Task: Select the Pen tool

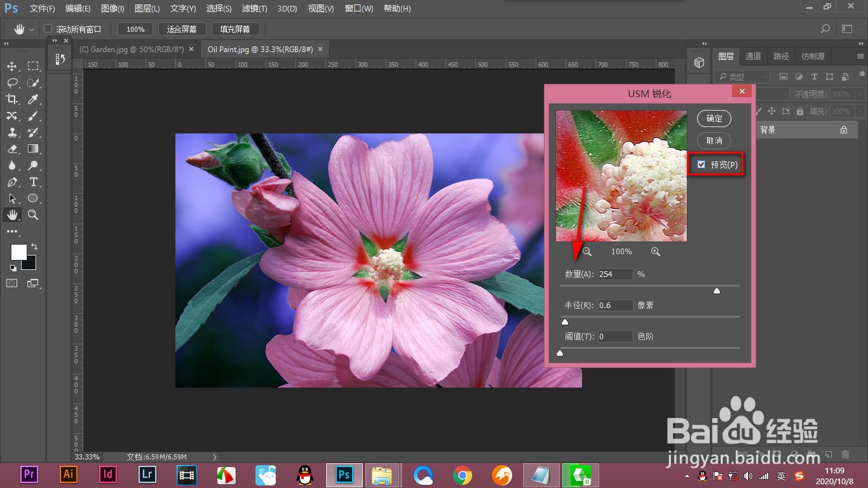Action: [12, 182]
